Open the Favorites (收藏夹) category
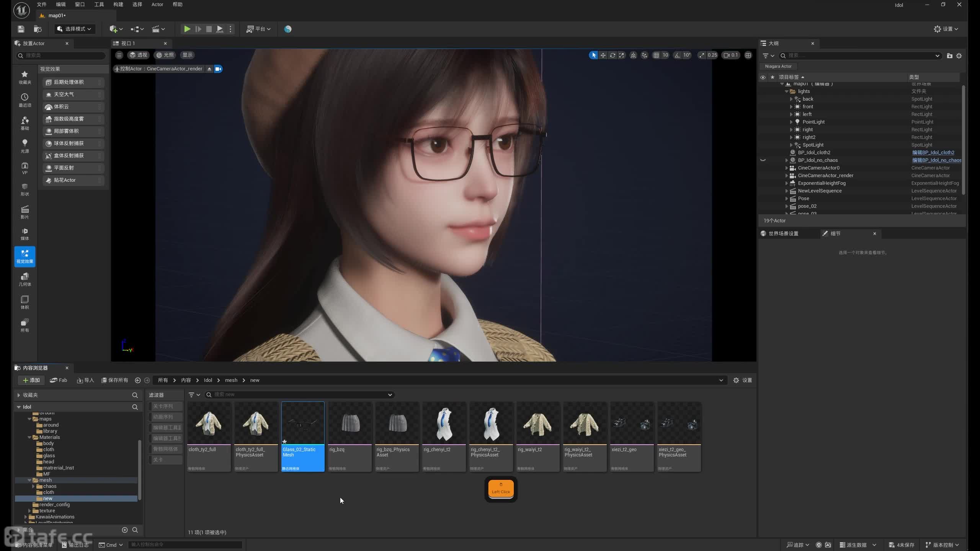This screenshot has width=980, height=551. (25, 77)
